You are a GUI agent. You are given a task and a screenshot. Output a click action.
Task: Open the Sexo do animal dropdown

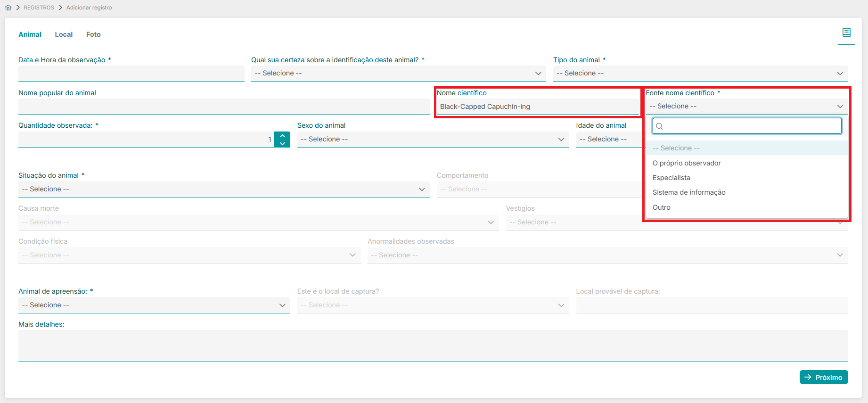433,140
